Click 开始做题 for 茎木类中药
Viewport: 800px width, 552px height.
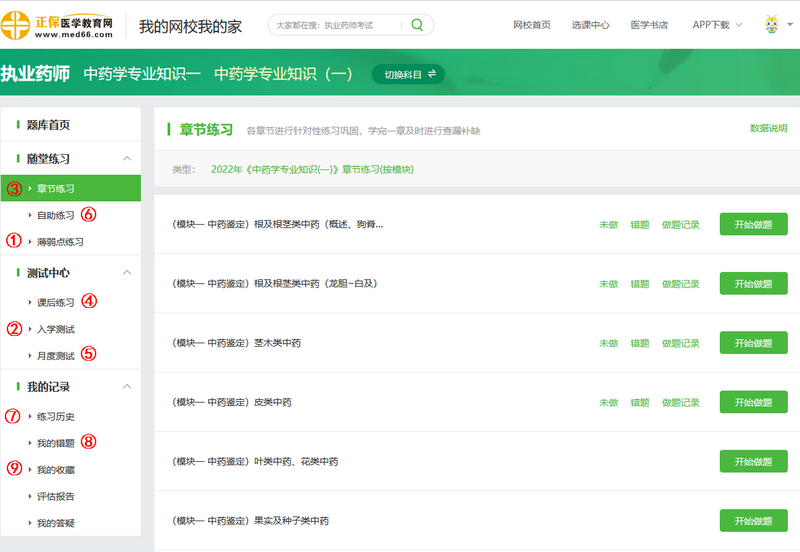coord(753,343)
